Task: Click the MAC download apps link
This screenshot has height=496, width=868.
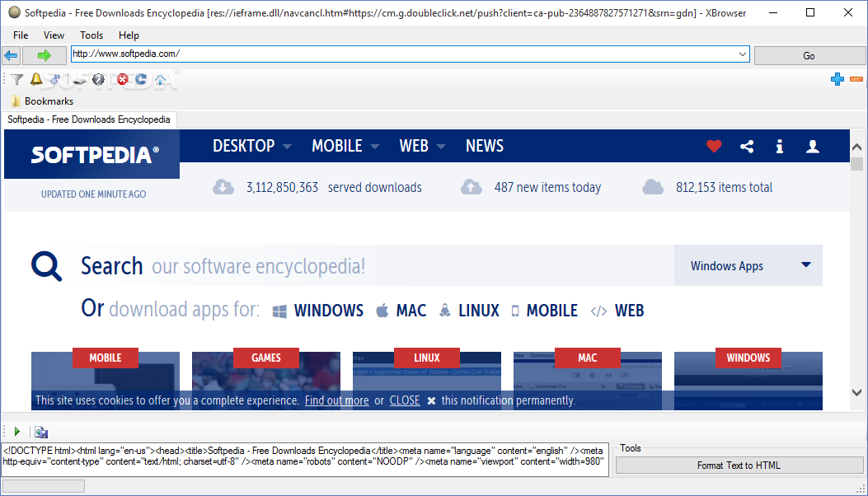Action: point(401,311)
